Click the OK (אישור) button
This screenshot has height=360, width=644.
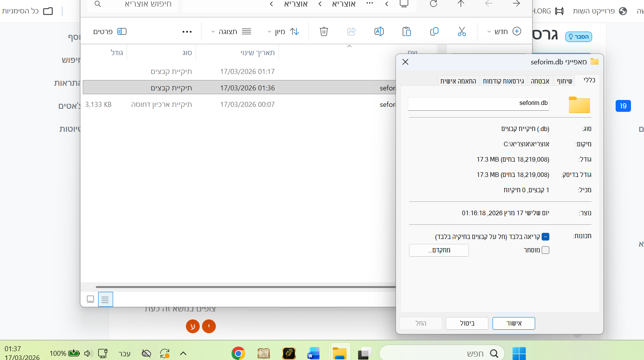pos(514,323)
